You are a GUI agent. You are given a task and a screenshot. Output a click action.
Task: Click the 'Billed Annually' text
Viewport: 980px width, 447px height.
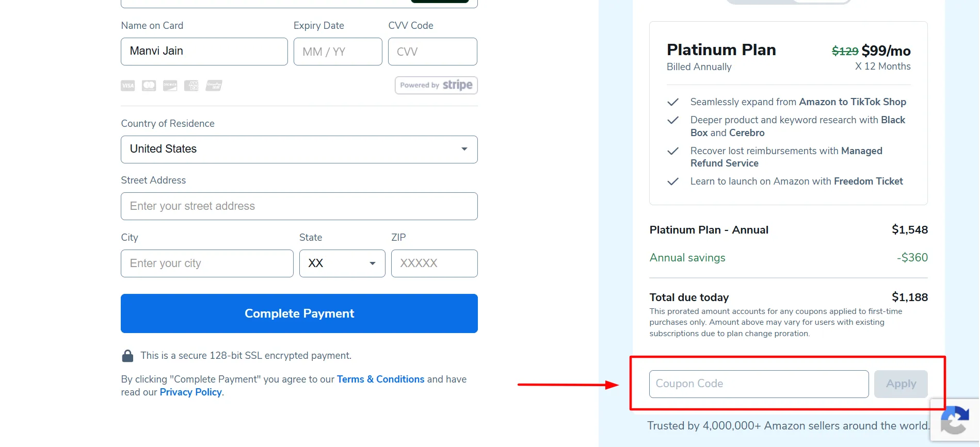699,67
